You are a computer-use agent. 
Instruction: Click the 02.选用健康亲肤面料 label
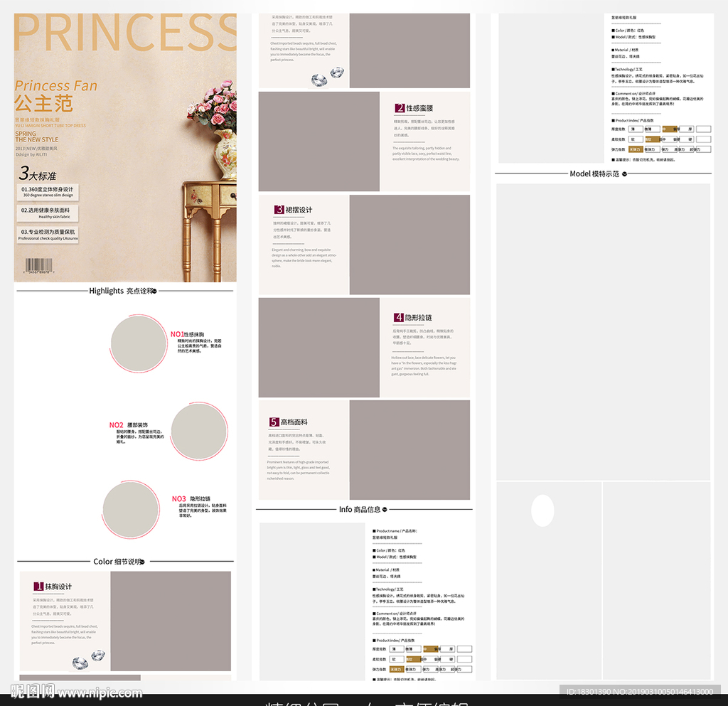point(45,213)
